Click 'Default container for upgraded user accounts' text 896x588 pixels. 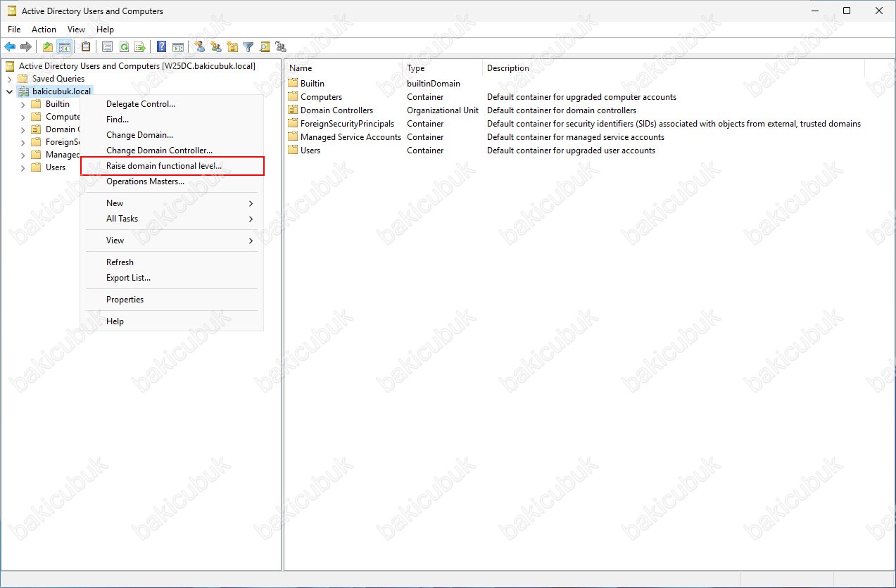click(571, 151)
